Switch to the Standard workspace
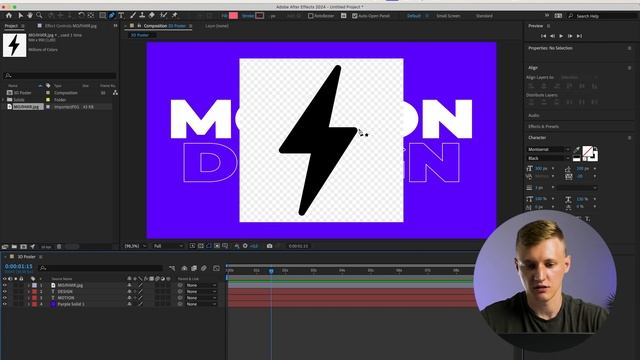This screenshot has height=360, width=640. [x=484, y=16]
